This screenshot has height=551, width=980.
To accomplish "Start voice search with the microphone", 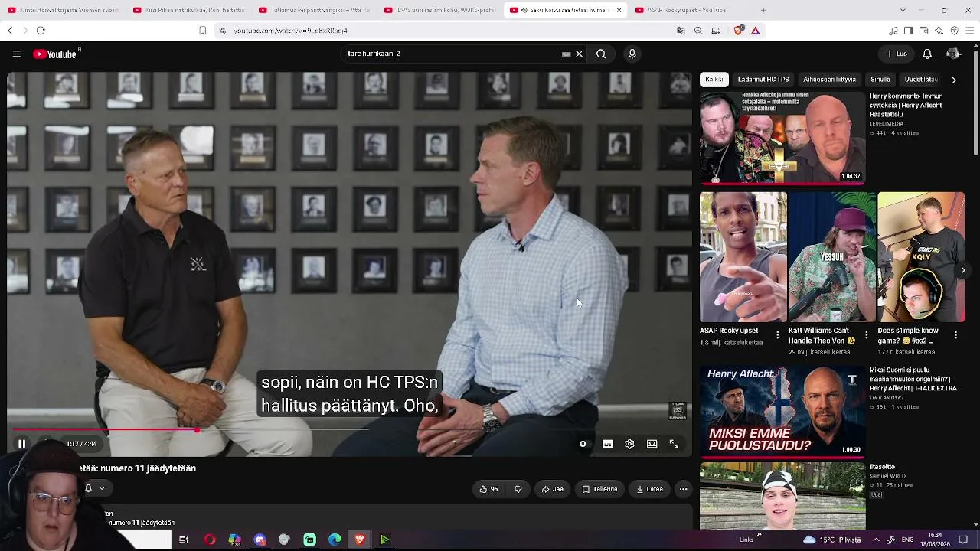I will click(x=632, y=54).
